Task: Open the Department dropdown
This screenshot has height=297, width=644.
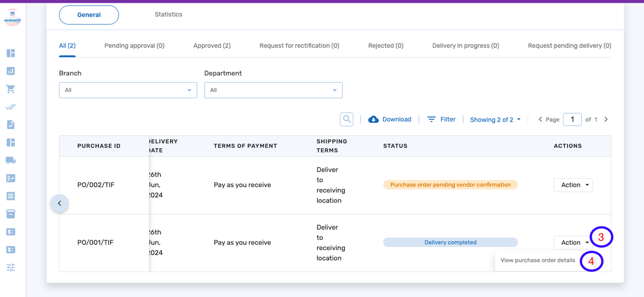Action: [273, 90]
